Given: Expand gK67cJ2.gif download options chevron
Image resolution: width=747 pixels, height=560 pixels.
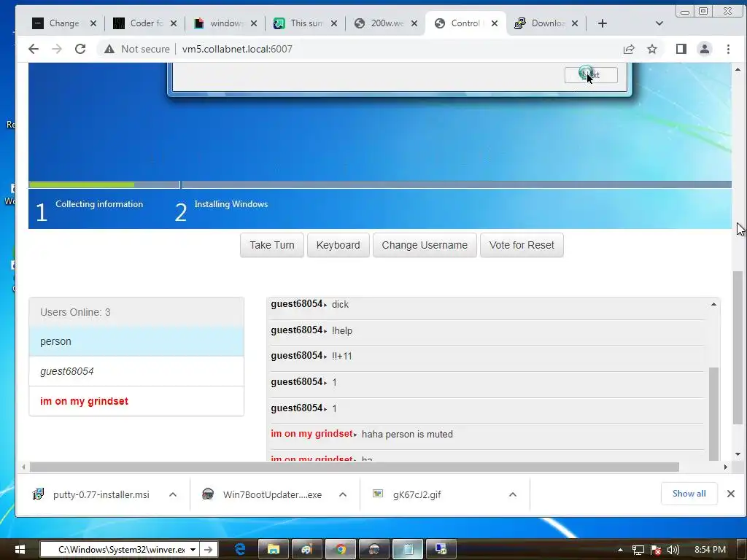Looking at the screenshot, I should [513, 495].
